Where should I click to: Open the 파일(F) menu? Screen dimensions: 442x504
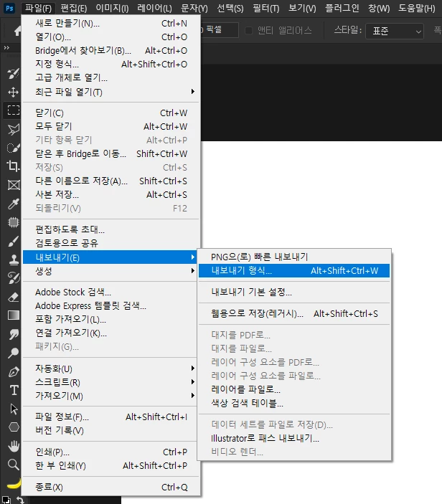38,8
